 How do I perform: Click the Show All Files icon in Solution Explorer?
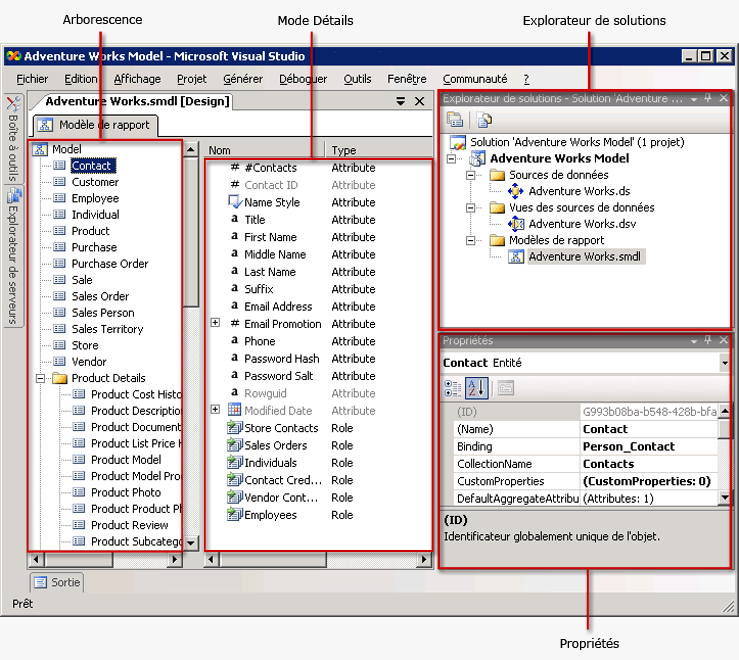[x=484, y=120]
